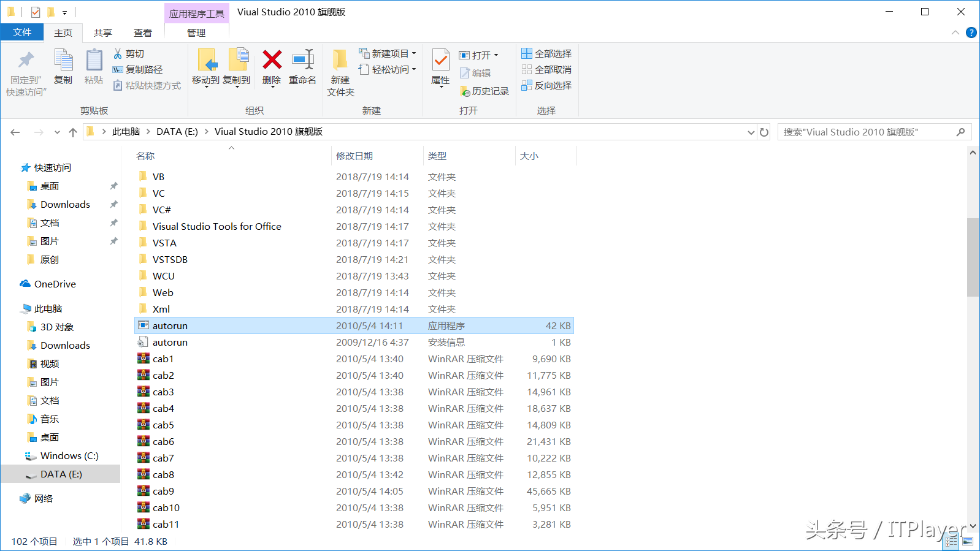Switch to the Manage tab
This screenshot has width=980, height=551.
196,32
